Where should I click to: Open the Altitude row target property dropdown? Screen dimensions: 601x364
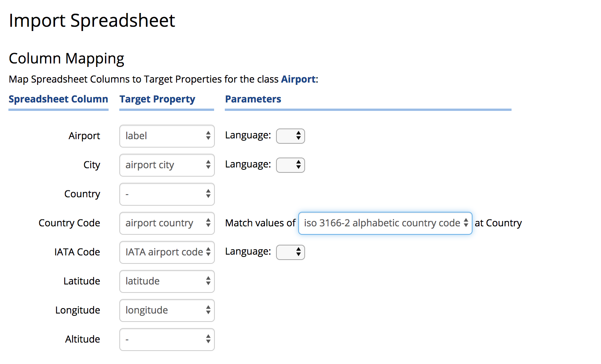(x=167, y=340)
